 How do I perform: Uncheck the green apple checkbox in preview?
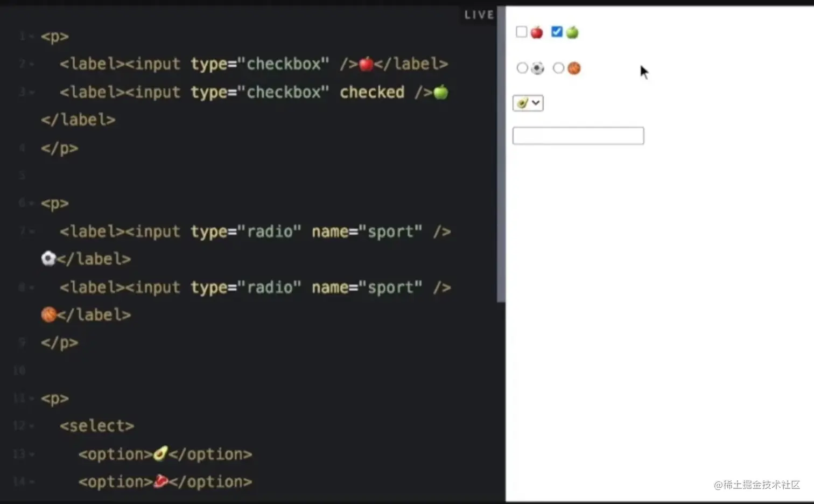[x=557, y=32]
